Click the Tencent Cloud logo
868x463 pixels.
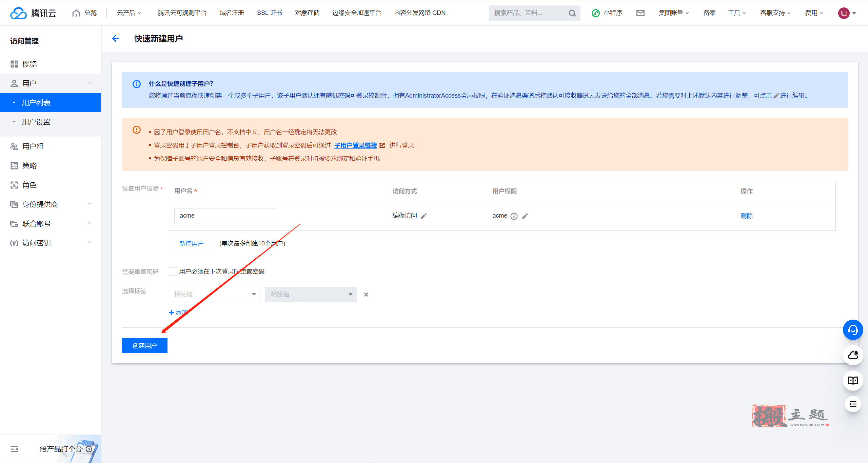coord(33,13)
